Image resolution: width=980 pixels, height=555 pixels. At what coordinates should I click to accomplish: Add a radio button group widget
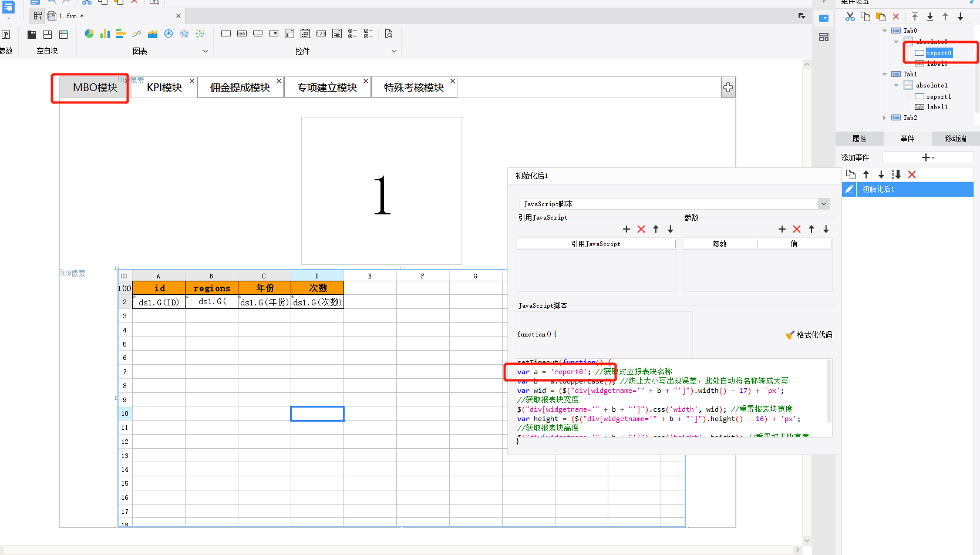[352, 33]
